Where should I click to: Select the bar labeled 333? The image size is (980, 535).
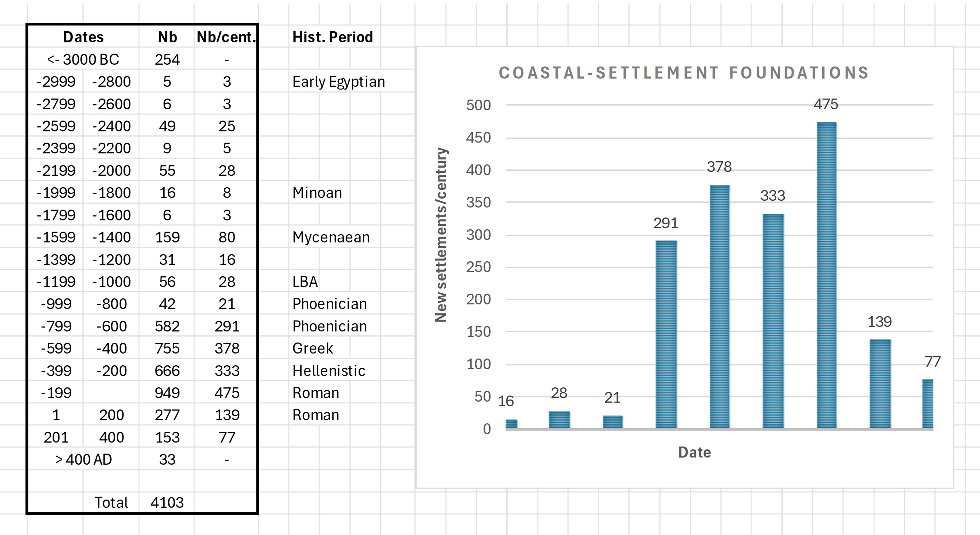coord(773,321)
